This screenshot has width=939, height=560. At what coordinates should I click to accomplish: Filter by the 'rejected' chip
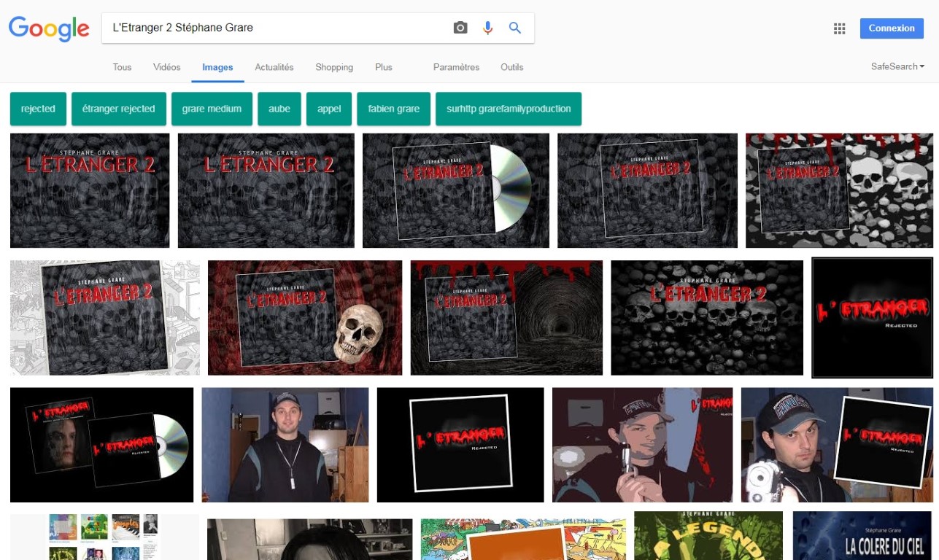[38, 109]
